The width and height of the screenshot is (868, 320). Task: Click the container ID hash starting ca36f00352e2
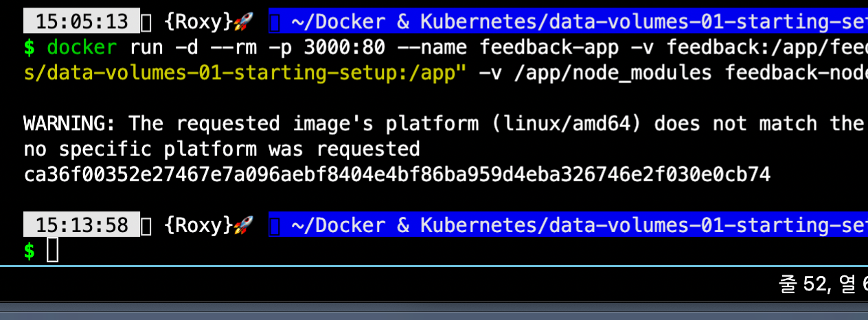point(397,174)
